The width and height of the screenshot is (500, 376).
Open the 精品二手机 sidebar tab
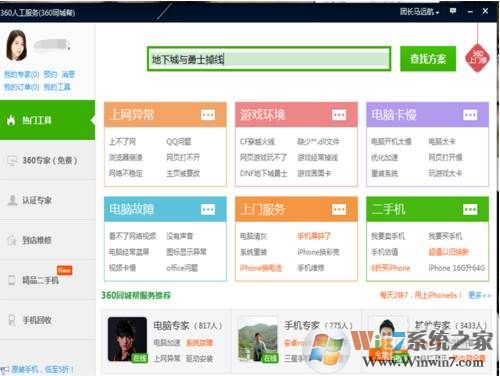pos(47,280)
